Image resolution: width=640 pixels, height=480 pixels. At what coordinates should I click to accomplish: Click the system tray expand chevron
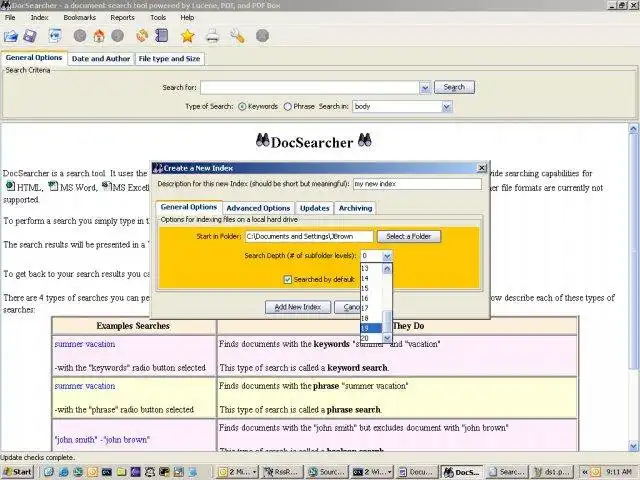pos(585,472)
